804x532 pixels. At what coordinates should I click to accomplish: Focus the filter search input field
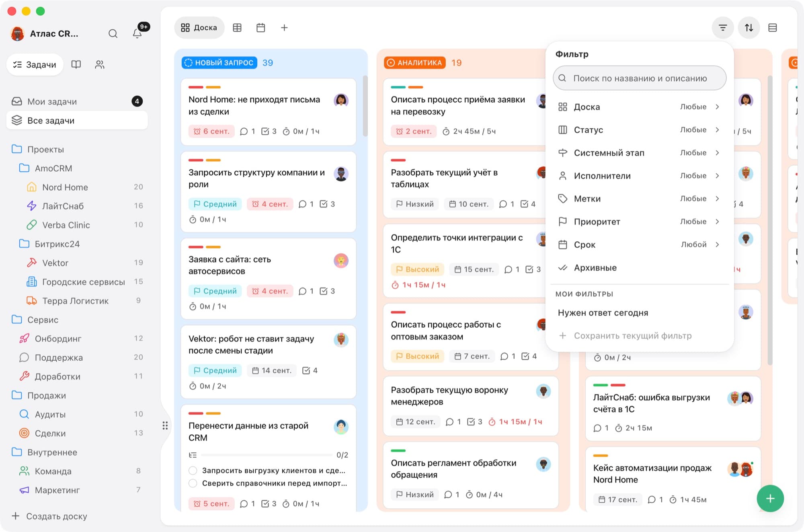tap(640, 78)
